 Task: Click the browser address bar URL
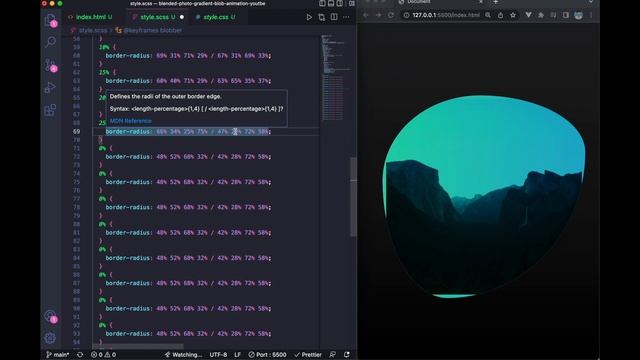click(446, 15)
